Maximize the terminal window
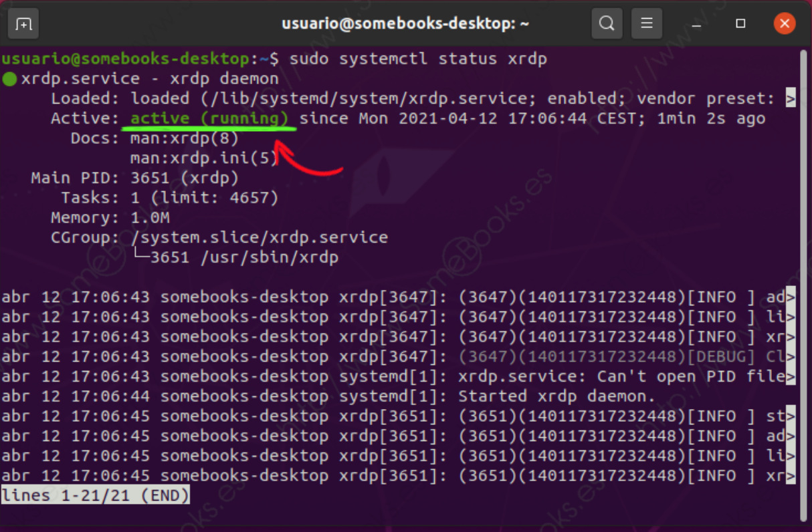 point(740,24)
